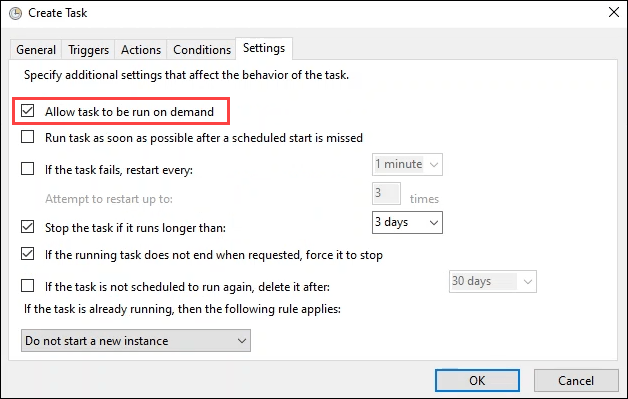Image resolution: width=628 pixels, height=399 pixels.
Task: Click the Settings tab
Action: [x=264, y=48]
